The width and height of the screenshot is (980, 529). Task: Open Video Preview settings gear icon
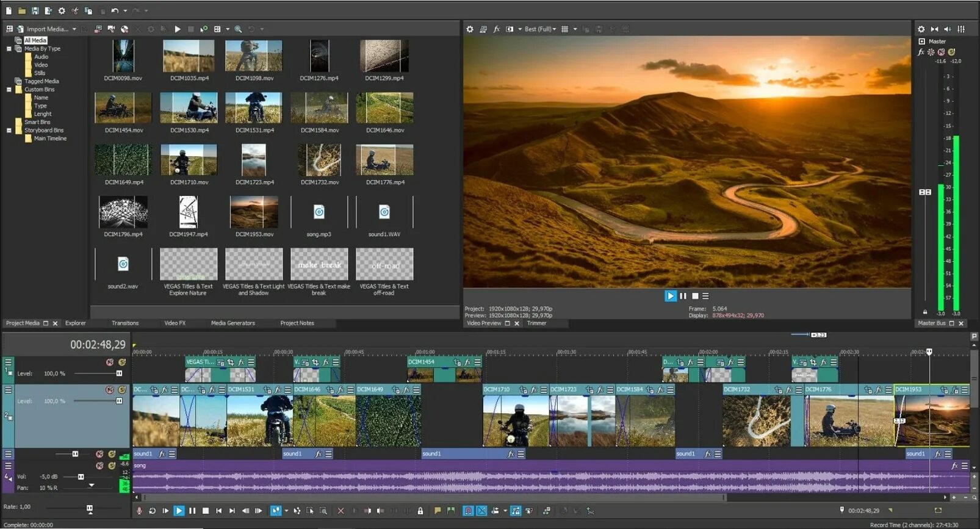point(470,29)
